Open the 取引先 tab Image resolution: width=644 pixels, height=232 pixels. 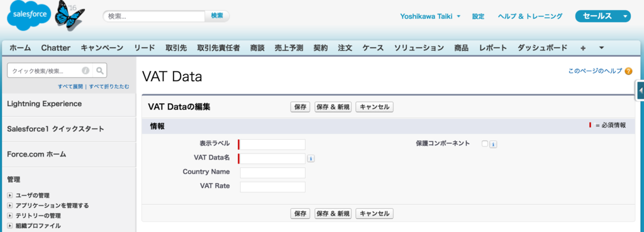(176, 48)
